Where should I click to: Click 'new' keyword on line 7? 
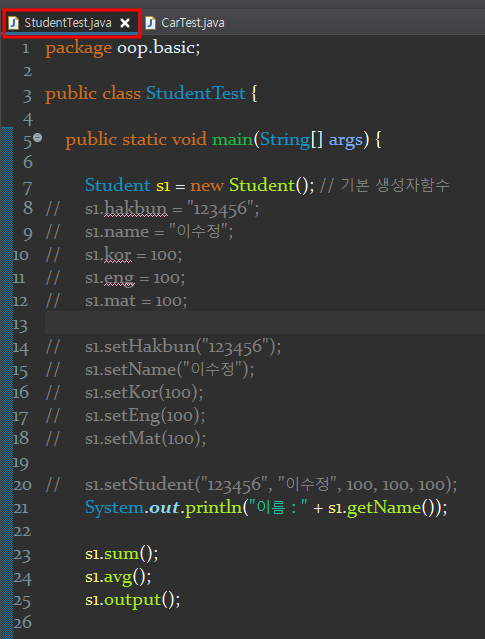pos(207,186)
